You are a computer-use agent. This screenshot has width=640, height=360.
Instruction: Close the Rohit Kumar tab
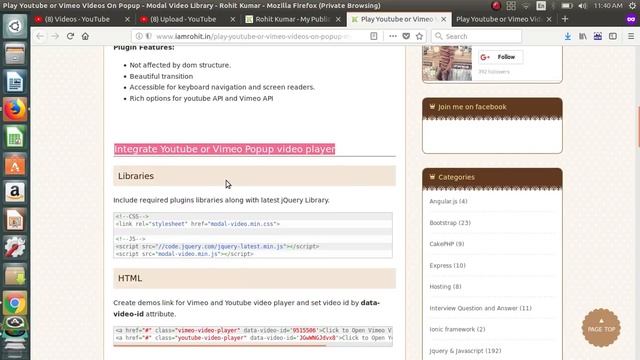click(338, 19)
